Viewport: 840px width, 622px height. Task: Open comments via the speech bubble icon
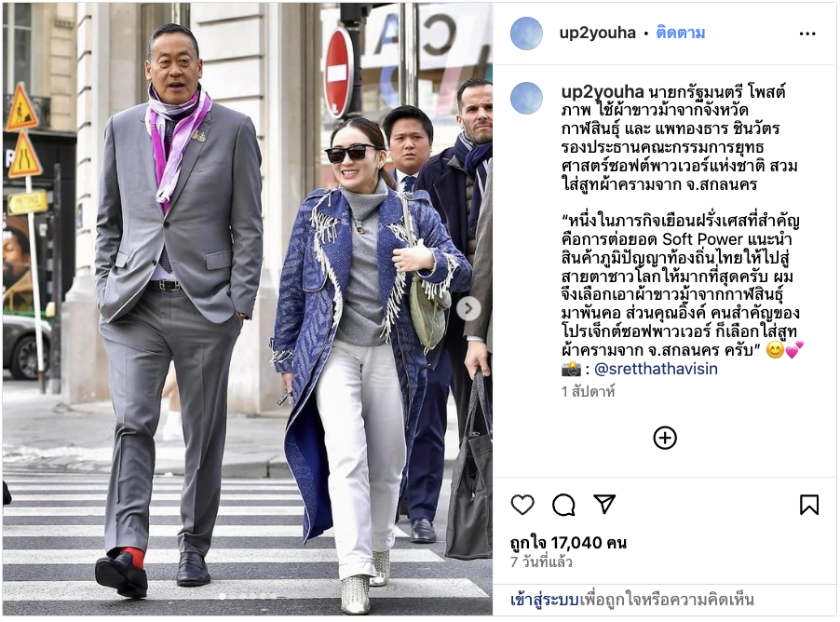[x=563, y=505]
